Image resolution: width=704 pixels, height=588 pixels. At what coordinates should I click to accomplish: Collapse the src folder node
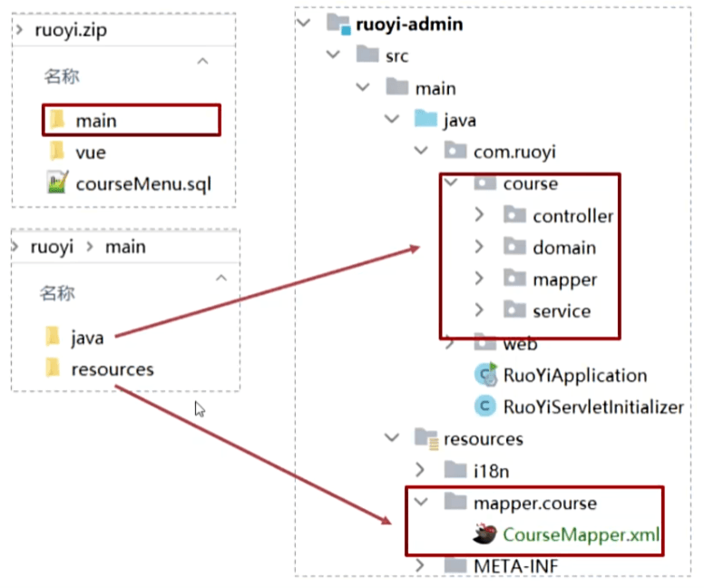click(x=333, y=54)
